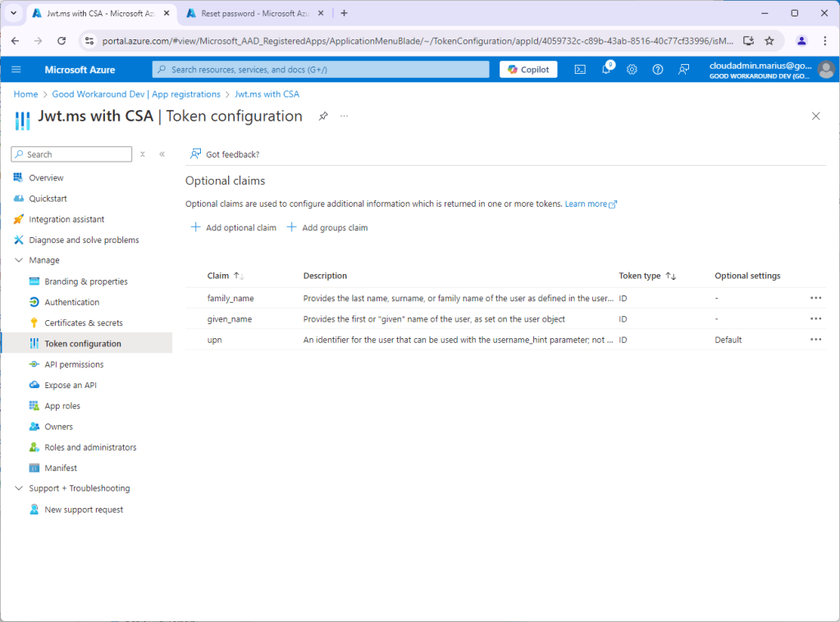Open the Copilot button
840x622 pixels.
(x=528, y=70)
